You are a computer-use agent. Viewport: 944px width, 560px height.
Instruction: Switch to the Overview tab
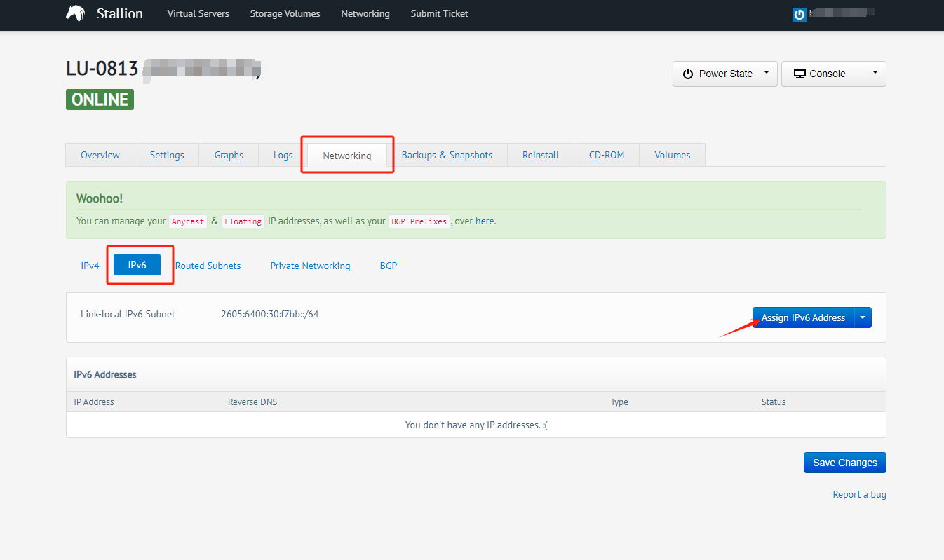(x=100, y=155)
